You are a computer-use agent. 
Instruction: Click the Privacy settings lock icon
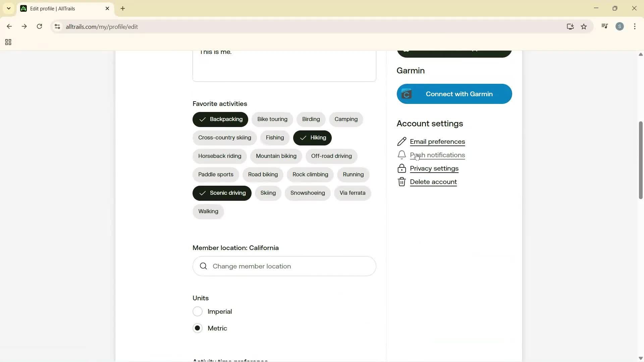pyautogui.click(x=402, y=169)
